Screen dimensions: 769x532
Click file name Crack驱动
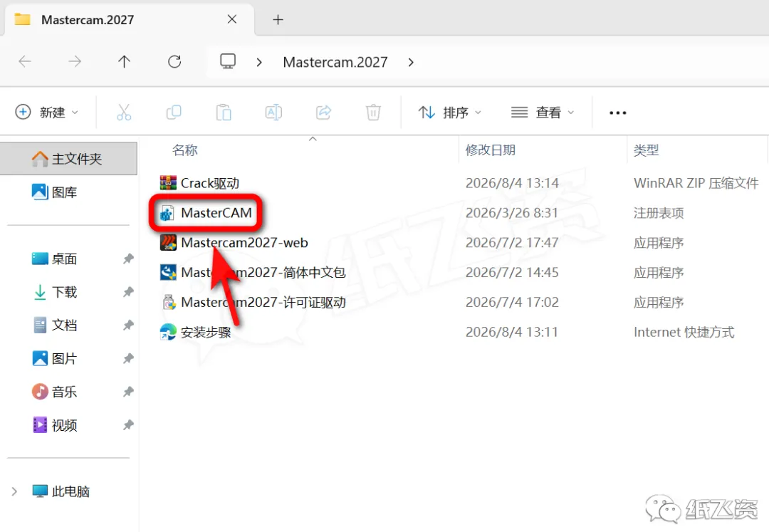[210, 183]
